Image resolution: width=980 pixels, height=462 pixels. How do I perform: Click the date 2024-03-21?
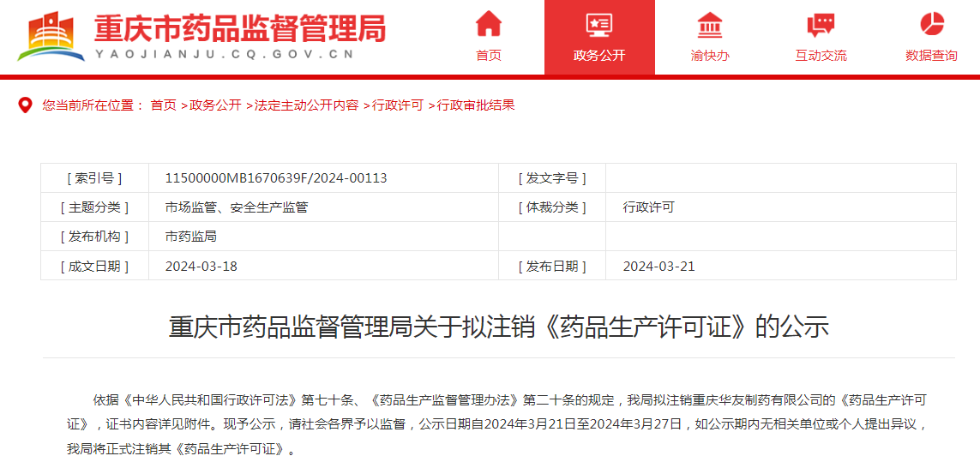tap(658, 267)
